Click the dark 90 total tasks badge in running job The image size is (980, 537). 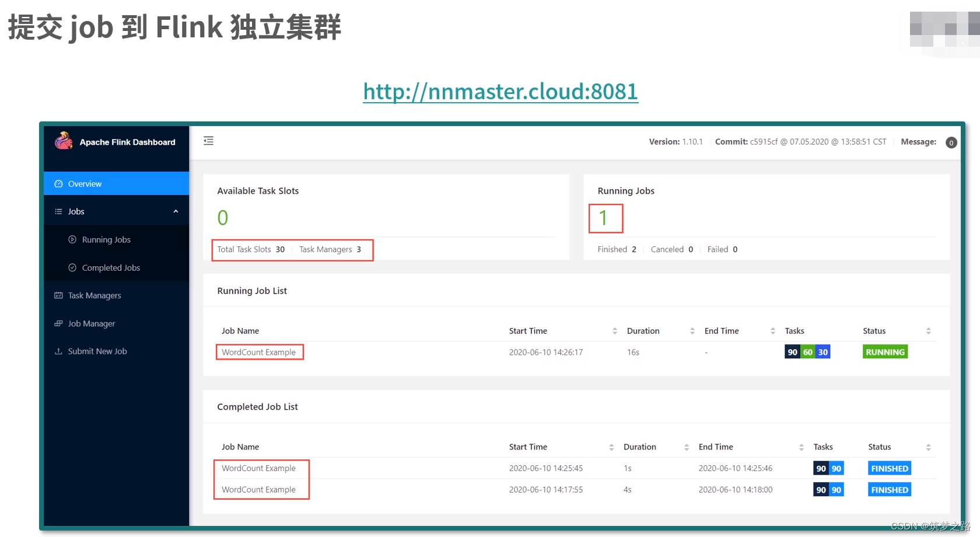click(792, 352)
